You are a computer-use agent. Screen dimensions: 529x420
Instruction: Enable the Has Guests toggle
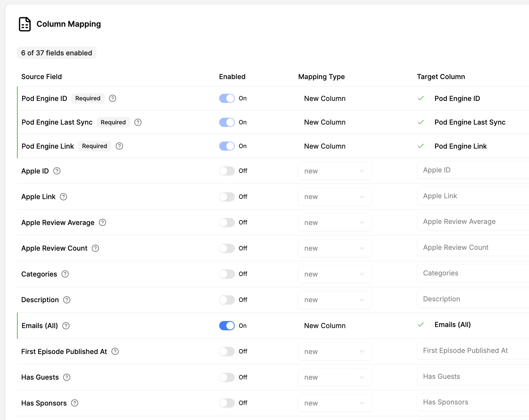pyautogui.click(x=227, y=377)
